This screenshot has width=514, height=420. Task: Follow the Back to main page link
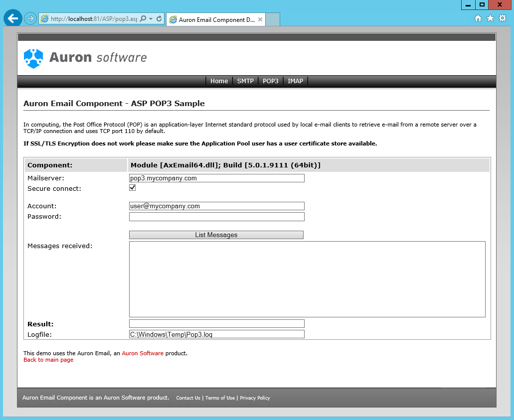click(x=48, y=360)
